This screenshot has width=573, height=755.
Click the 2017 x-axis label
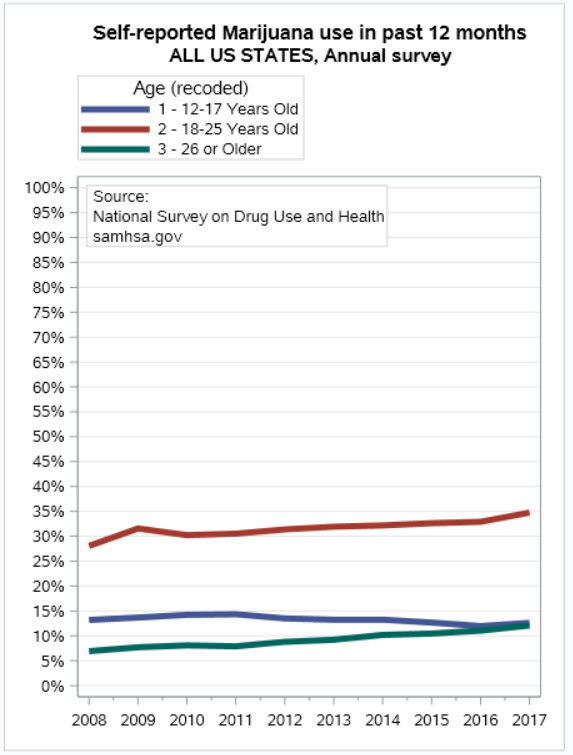[x=529, y=720]
